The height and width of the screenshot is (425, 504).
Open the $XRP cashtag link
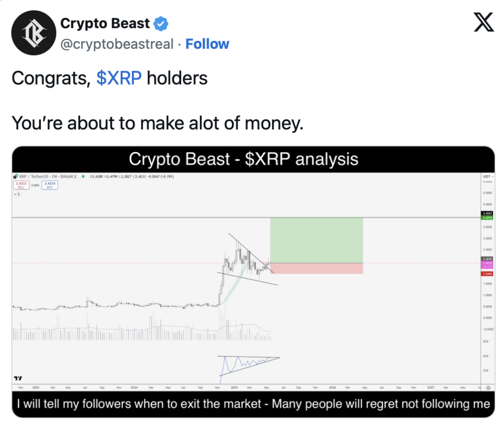(x=119, y=78)
